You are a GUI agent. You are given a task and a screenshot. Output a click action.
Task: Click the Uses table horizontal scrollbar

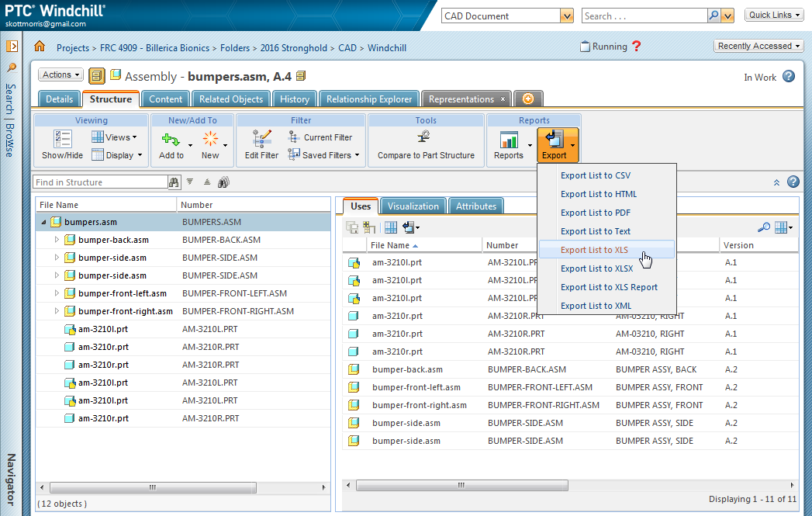point(462,486)
